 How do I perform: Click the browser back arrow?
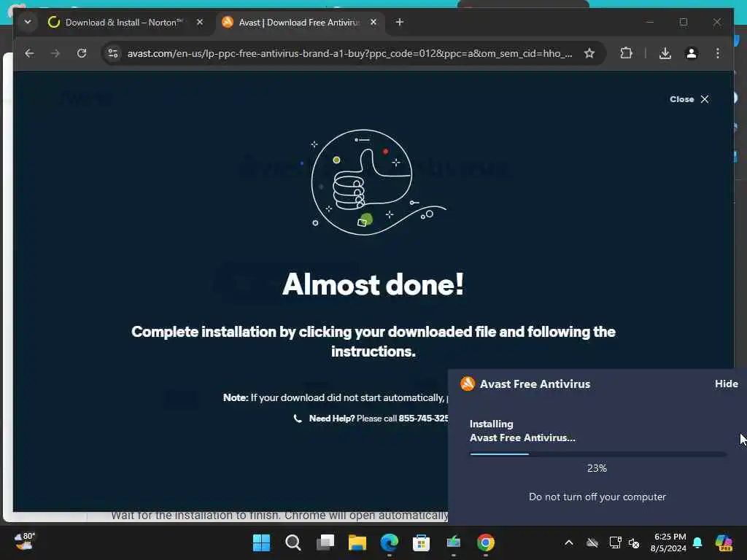29,53
